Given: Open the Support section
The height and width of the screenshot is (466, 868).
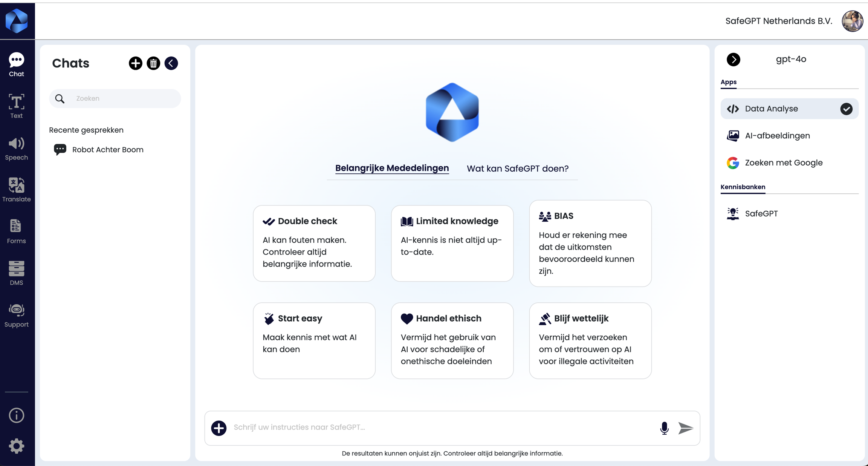Looking at the screenshot, I should click(16, 315).
